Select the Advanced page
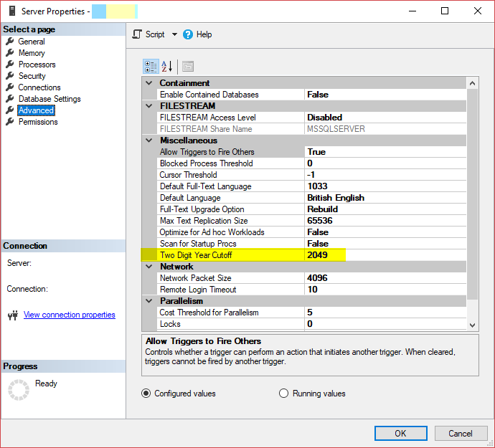The image size is (495, 448). pyautogui.click(x=36, y=110)
